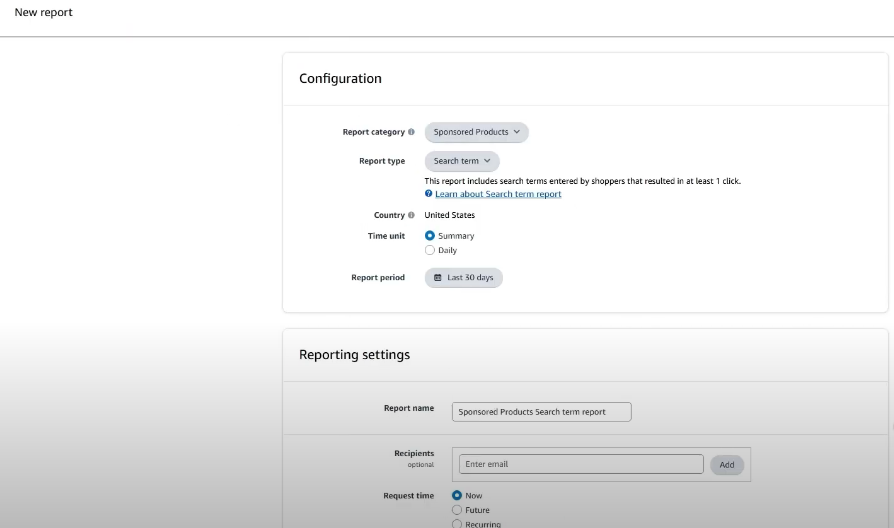Click the chevron arrow on Search term
Image resolution: width=894 pixels, height=528 pixels.
[487, 161]
